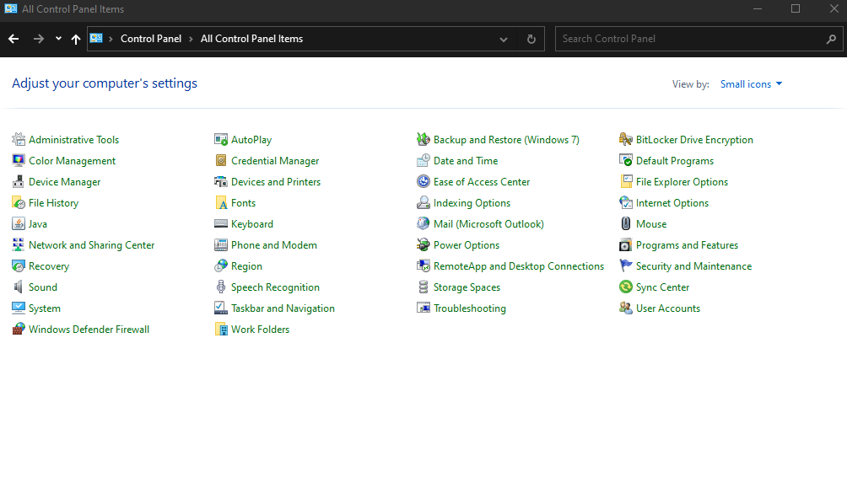
Task: Expand the address bar history dropdown
Action: click(504, 39)
